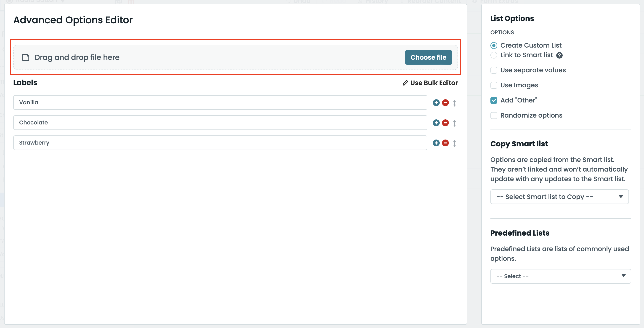Click the plus icon beside Vanilla
The width and height of the screenshot is (644, 328).
point(436,102)
